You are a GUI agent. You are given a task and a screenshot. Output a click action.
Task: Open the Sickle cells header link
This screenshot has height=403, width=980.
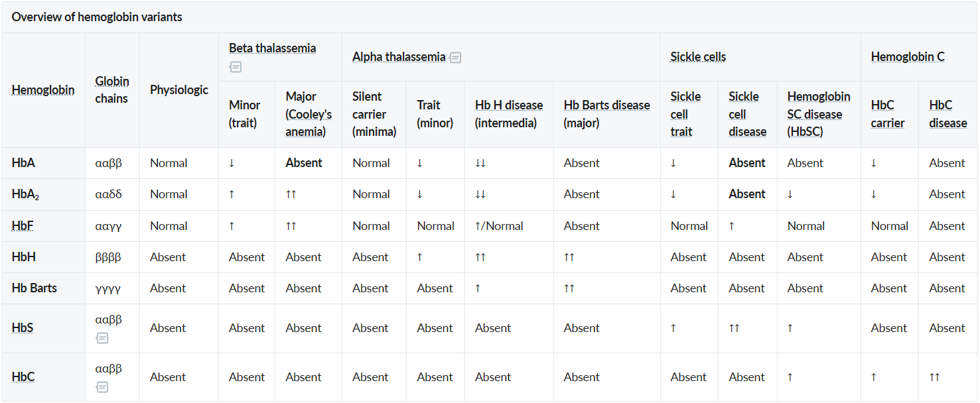click(698, 57)
